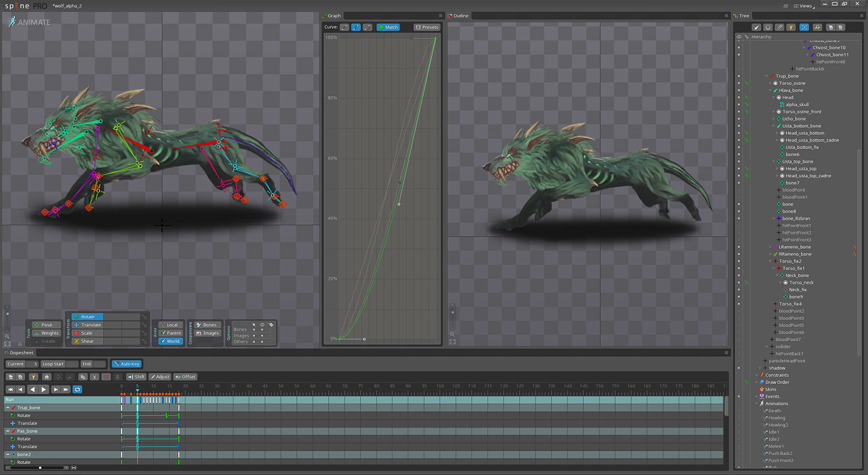The image size is (868, 475).
Task: Click the loop End input field
Action: point(100,364)
